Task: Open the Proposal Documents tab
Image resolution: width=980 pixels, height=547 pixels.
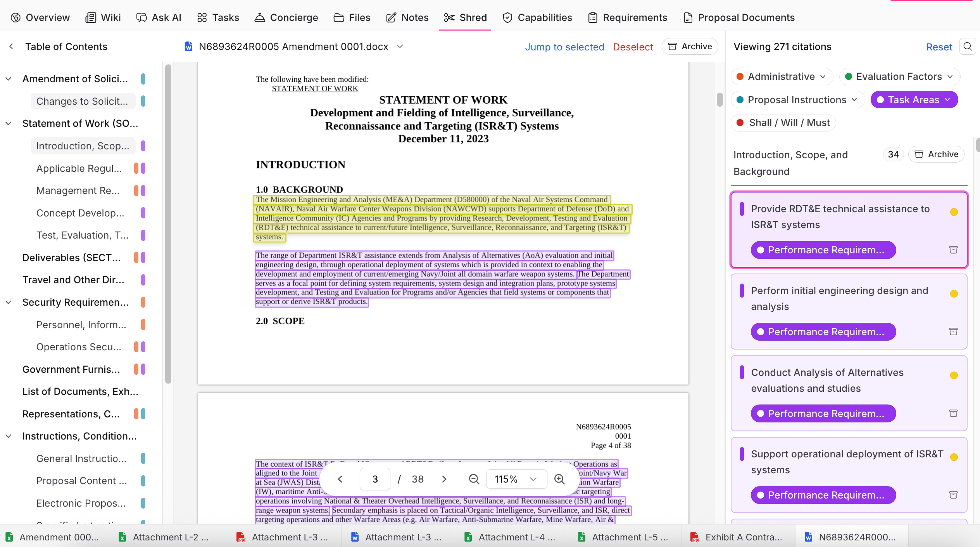Action: point(739,17)
